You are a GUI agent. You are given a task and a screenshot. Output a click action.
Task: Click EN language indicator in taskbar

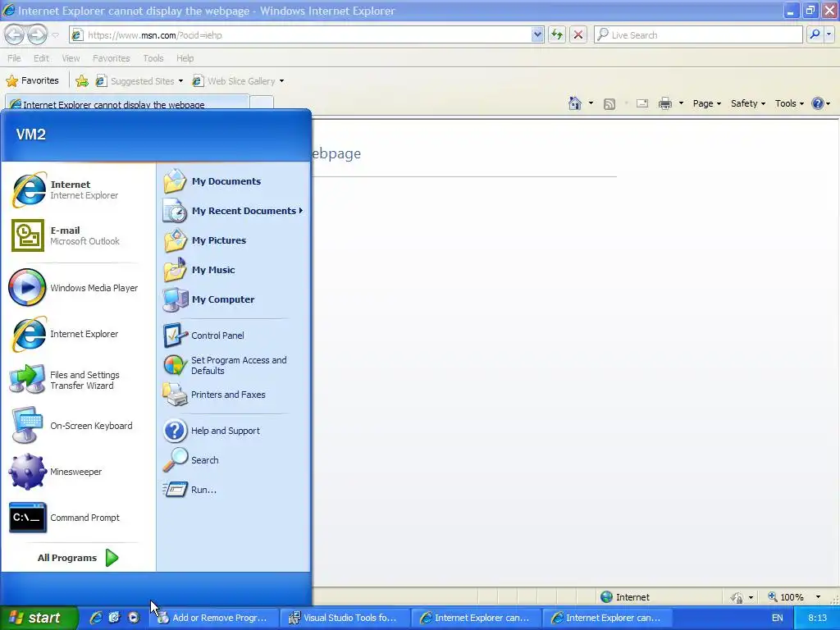click(778, 618)
